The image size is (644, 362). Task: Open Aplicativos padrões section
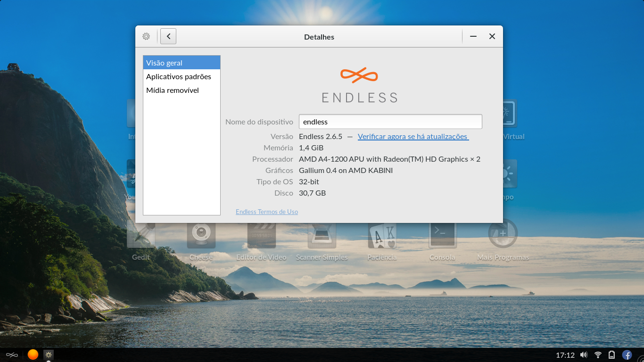click(x=182, y=76)
